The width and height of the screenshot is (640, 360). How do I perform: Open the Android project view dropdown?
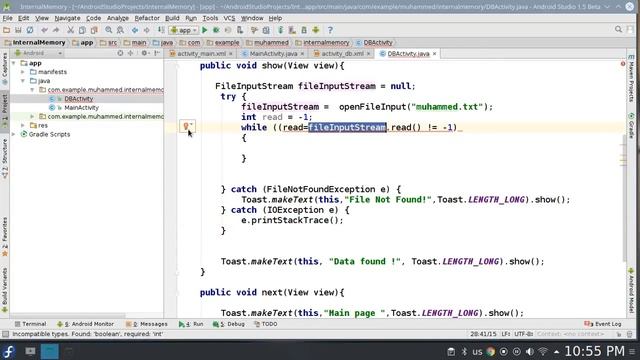tap(38, 53)
